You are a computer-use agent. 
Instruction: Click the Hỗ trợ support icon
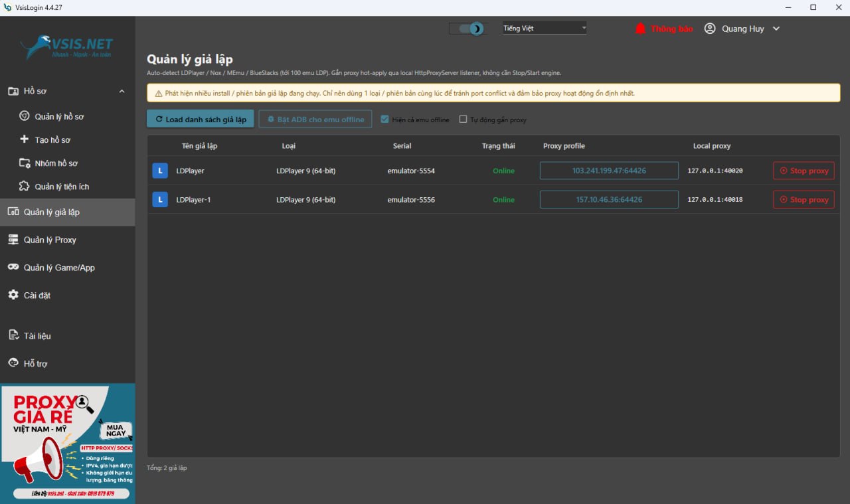pos(13,363)
